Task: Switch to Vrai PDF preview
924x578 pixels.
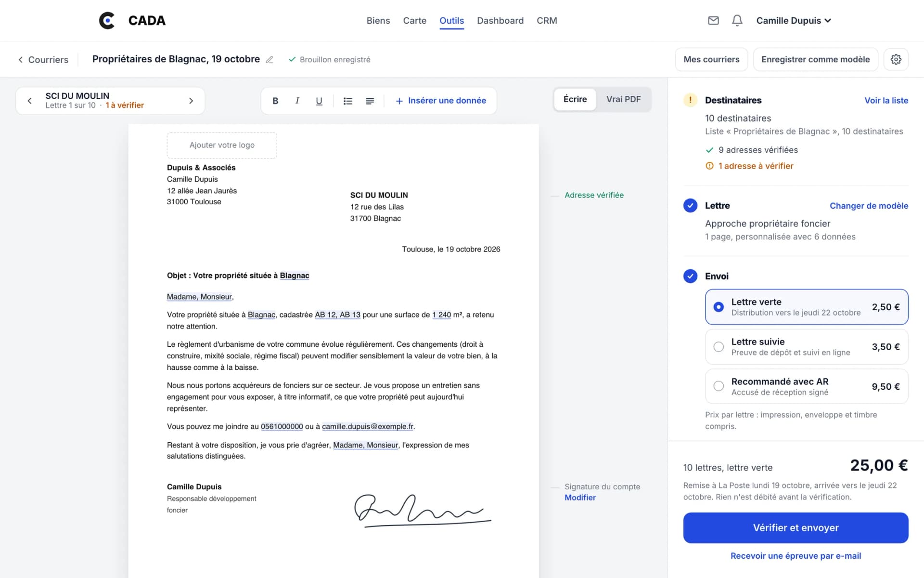Action: click(623, 99)
